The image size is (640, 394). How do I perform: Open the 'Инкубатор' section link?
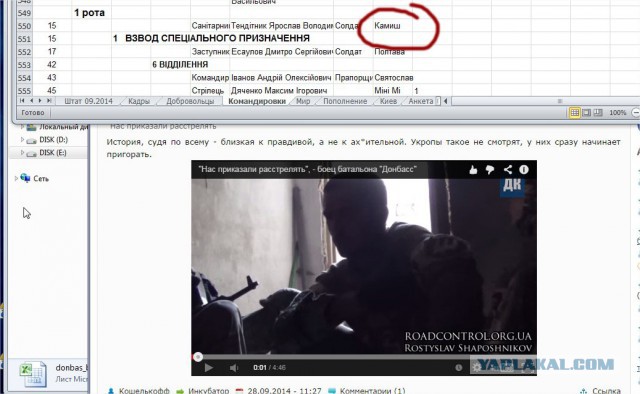(x=208, y=391)
